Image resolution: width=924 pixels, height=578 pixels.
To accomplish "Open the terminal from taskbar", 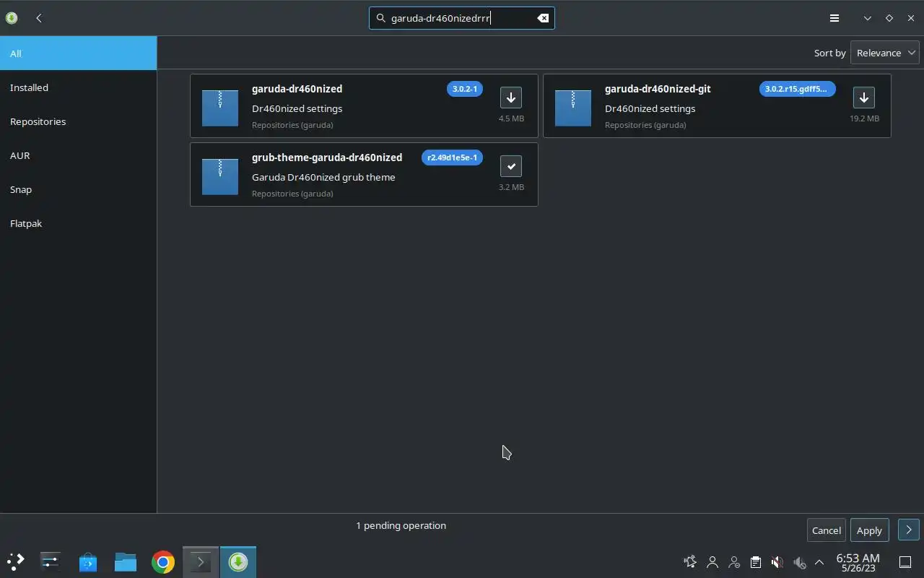I will coord(201,561).
